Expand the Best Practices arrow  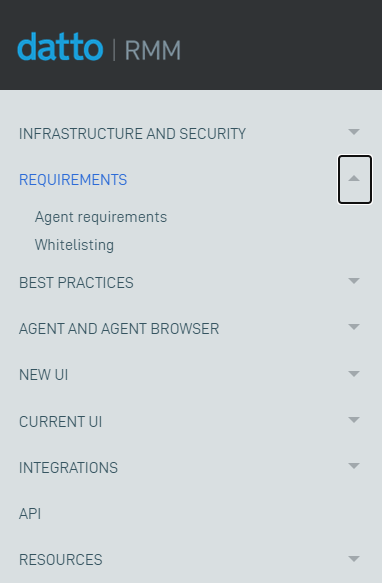pyautogui.click(x=354, y=281)
